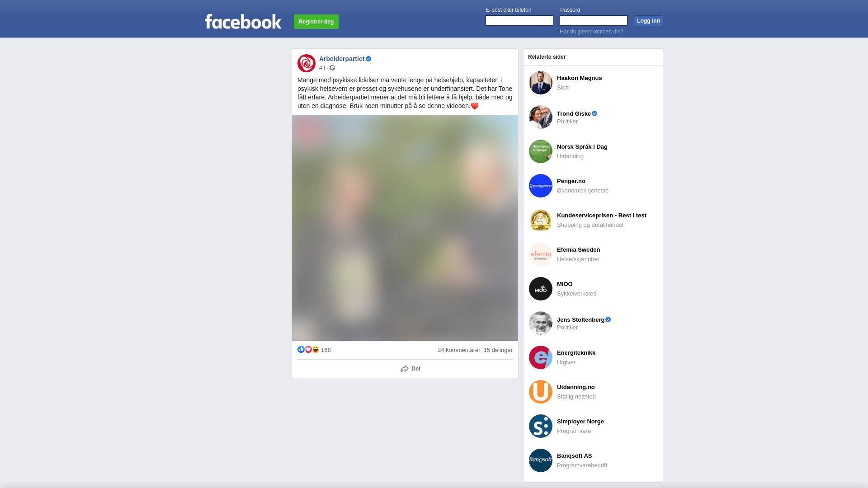Image resolution: width=868 pixels, height=488 pixels.
Task: Play the blurred post video
Action: [405, 228]
